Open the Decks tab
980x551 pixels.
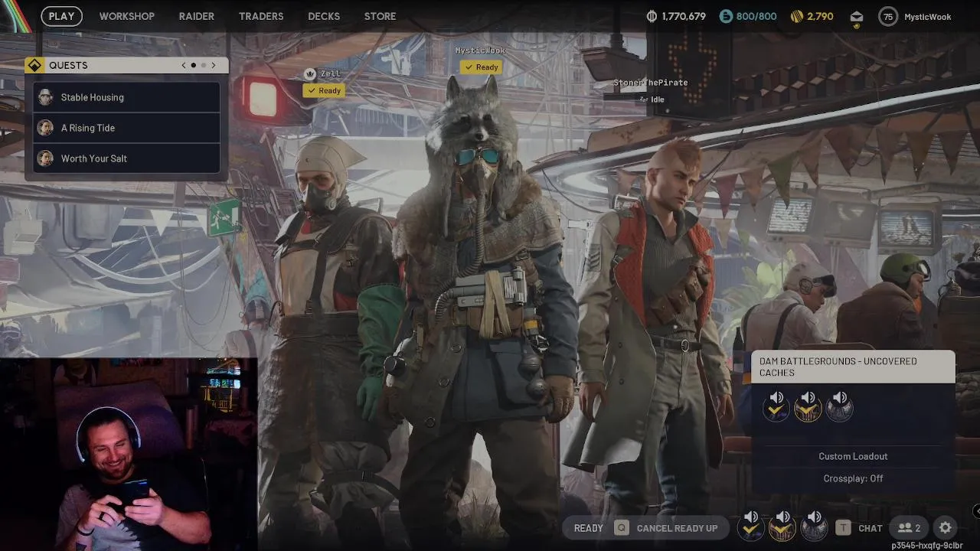(324, 16)
